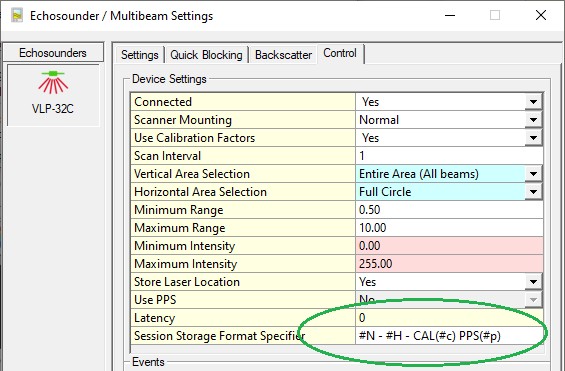Close the Echosounder settings window

coord(540,15)
